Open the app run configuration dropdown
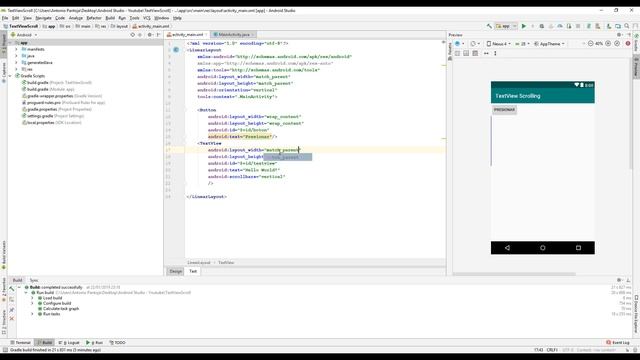 tap(506, 26)
